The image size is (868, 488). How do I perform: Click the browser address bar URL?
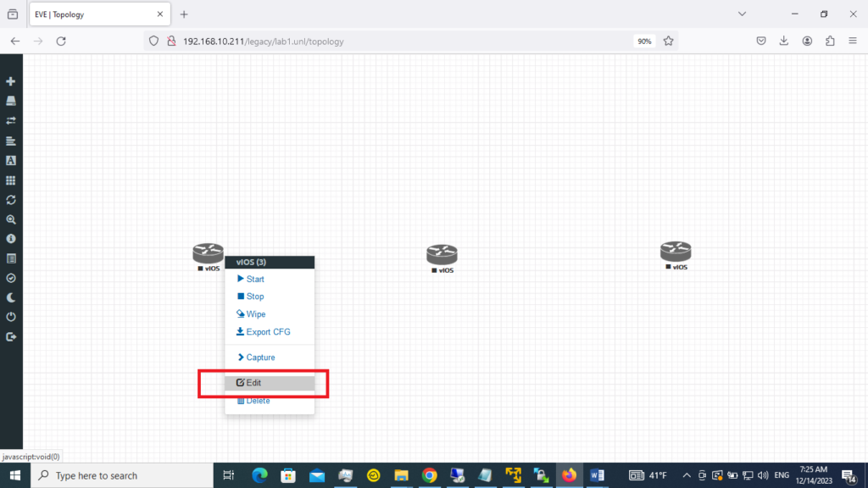(x=263, y=42)
